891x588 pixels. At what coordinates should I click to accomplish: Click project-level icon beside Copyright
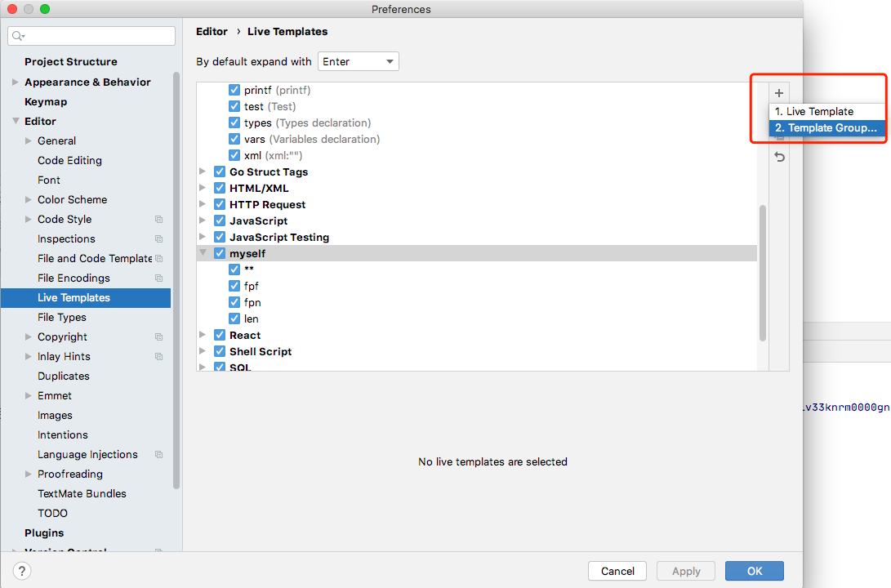point(159,337)
